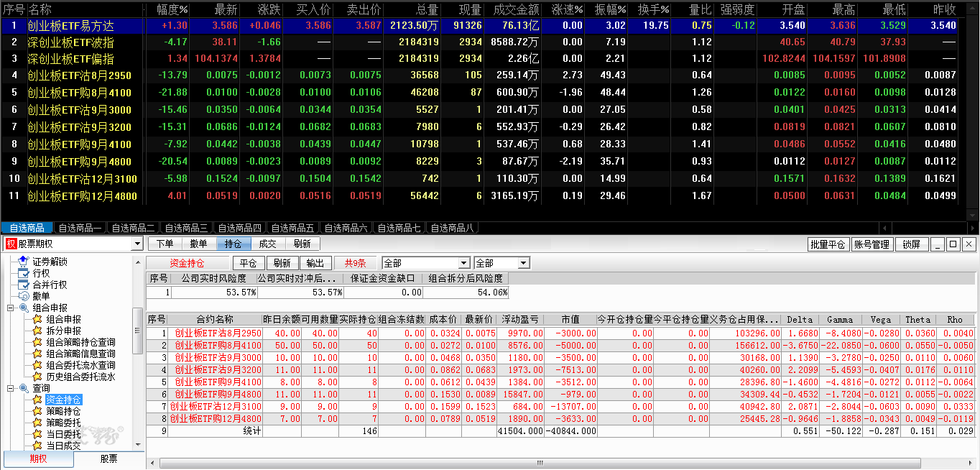
Task: Click the 刷新 button next to 平仓
Action: tap(282, 264)
